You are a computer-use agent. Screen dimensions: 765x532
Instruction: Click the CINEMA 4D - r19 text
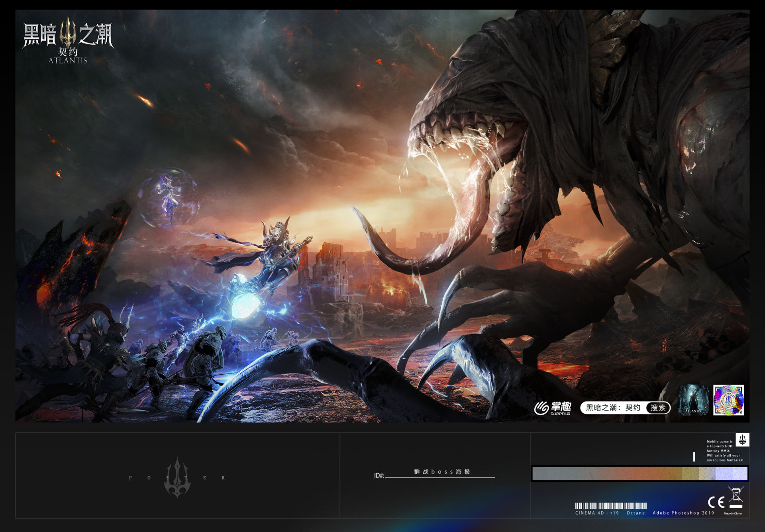coord(597,513)
